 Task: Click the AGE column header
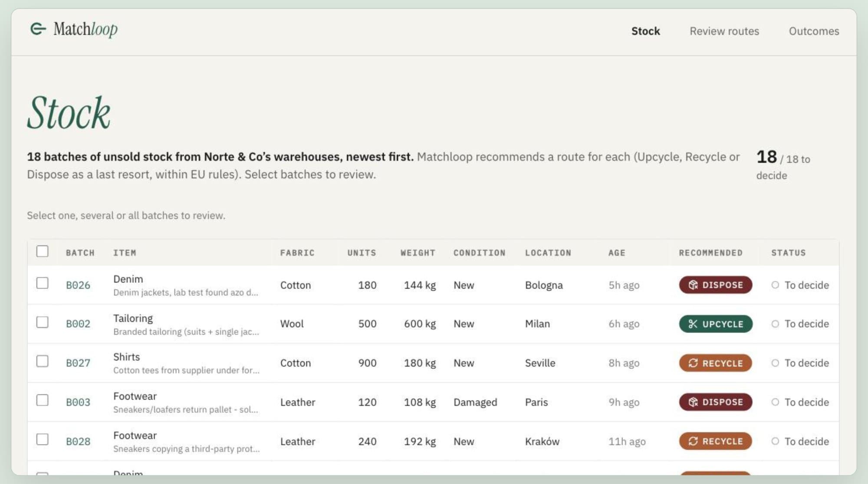click(x=617, y=253)
